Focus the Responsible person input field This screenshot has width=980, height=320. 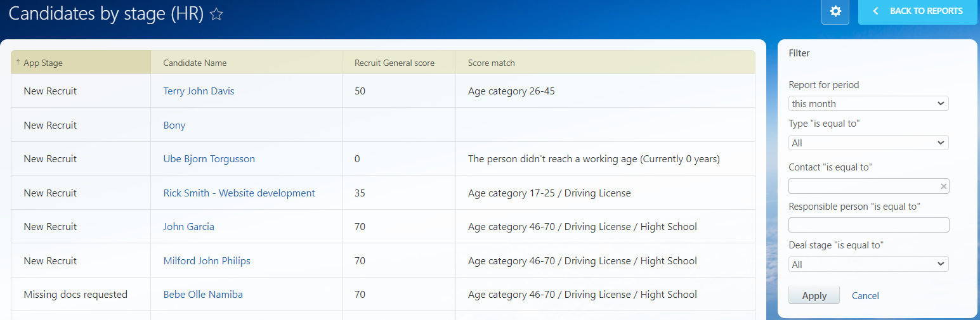pos(868,225)
